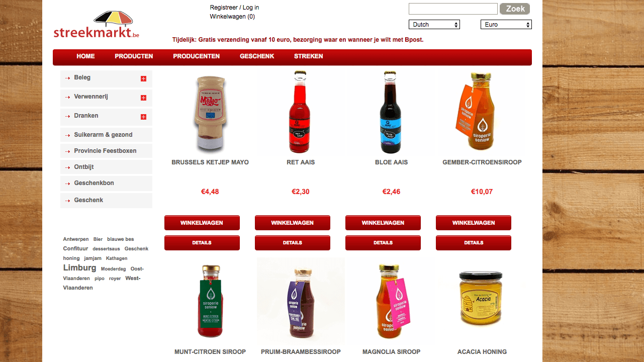Open the Ret Aais bottle image
The image size is (644, 362).
301,112
